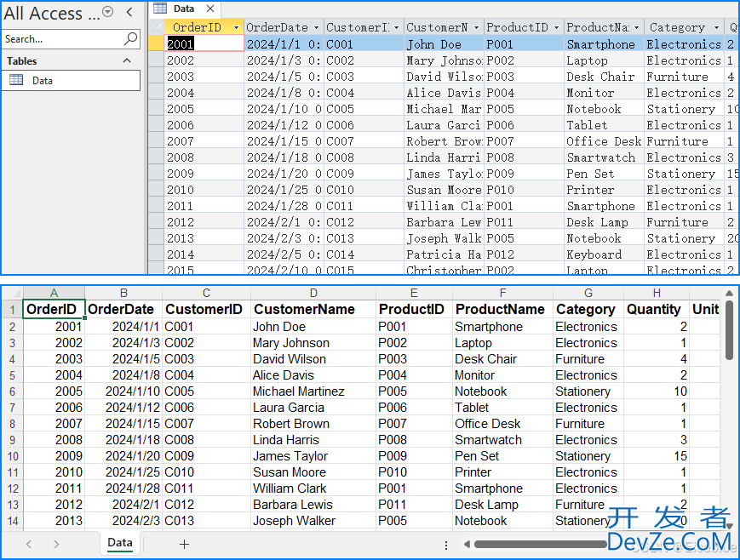Open the OrderID column filter dropdown in Access
This screenshot has height=560, width=740.
[x=237, y=28]
